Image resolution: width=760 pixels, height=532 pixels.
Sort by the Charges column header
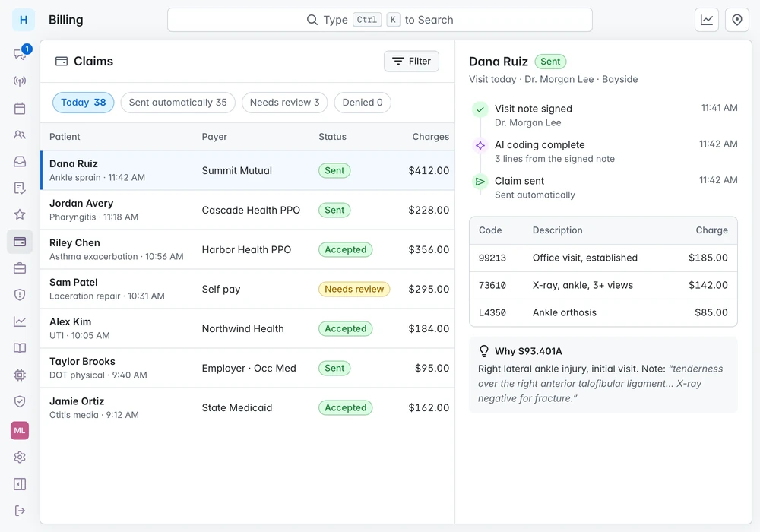[430, 137]
